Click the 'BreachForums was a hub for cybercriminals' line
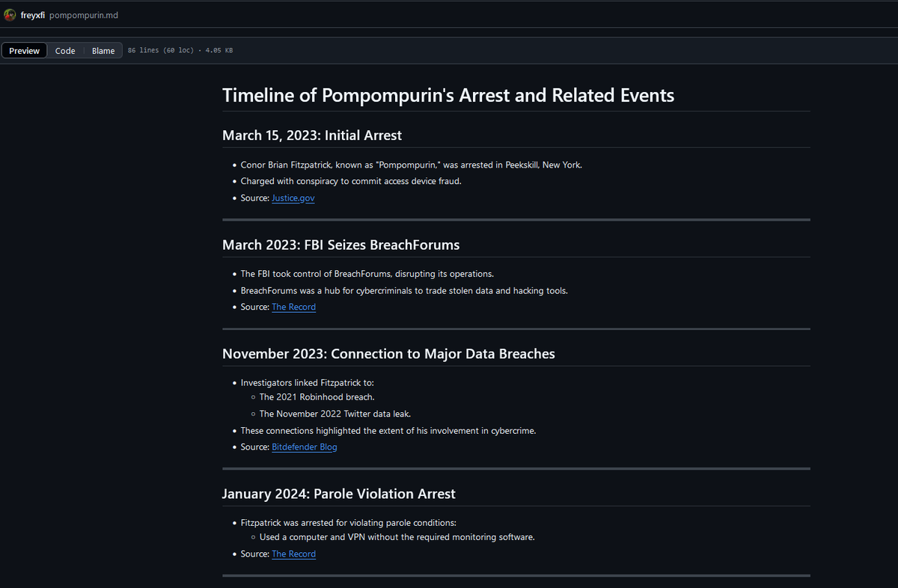 pos(404,291)
